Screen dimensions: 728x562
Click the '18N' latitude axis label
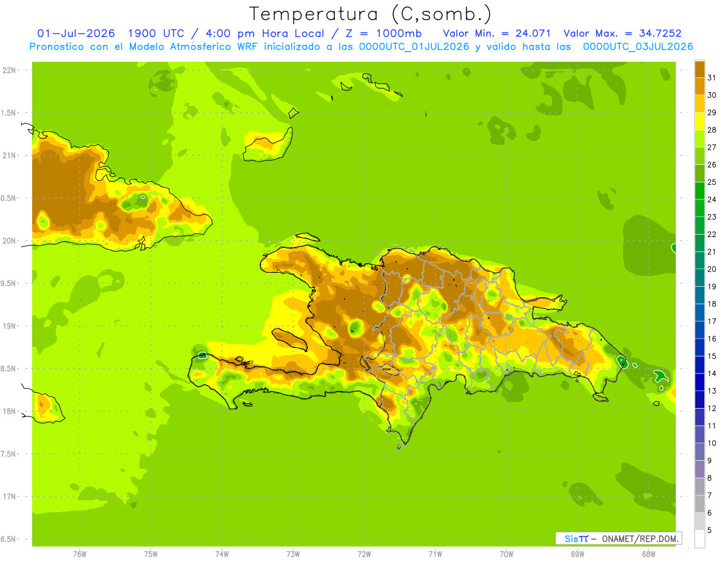click(x=10, y=411)
